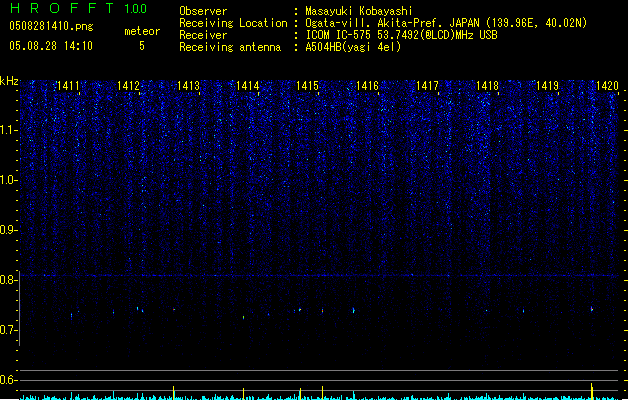The width and height of the screenshot is (629, 400).
Task: Click the 1416 time marker
Action: click(x=367, y=86)
